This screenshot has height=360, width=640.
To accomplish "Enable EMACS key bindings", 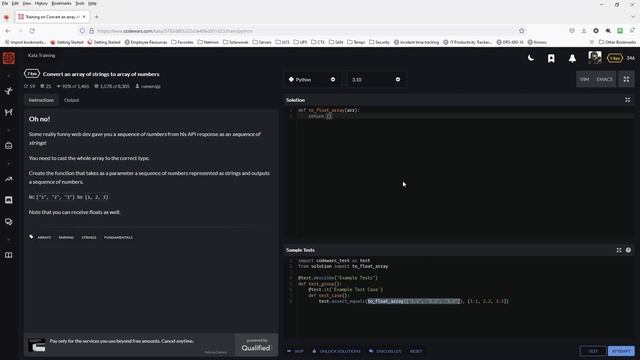I will click(604, 79).
